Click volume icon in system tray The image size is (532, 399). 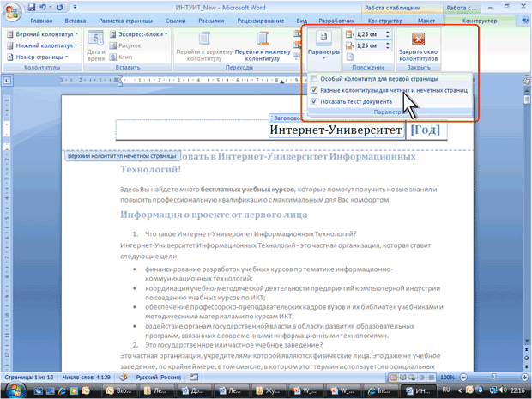[x=503, y=390]
